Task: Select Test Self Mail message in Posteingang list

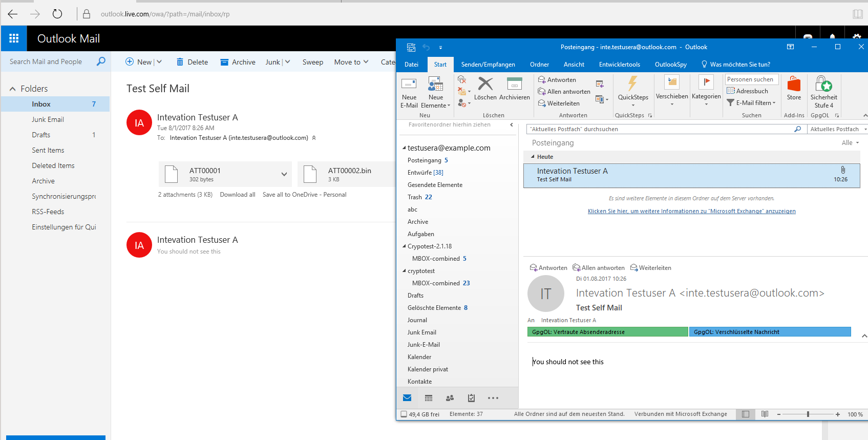Action: (691, 175)
